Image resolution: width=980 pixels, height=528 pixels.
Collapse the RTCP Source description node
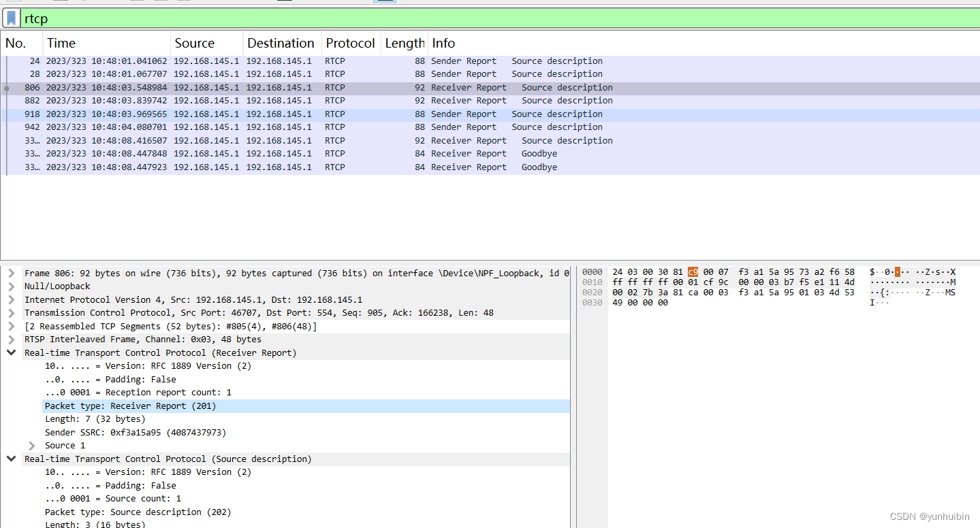[11, 459]
